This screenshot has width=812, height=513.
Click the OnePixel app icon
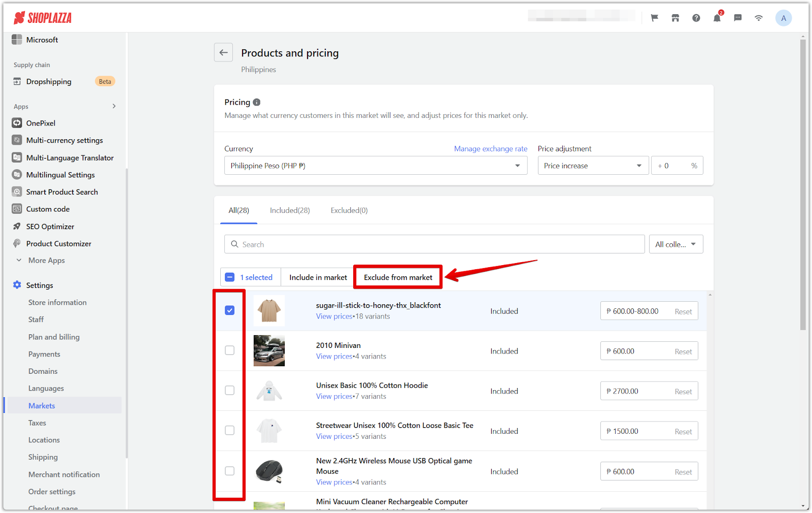pos(17,123)
